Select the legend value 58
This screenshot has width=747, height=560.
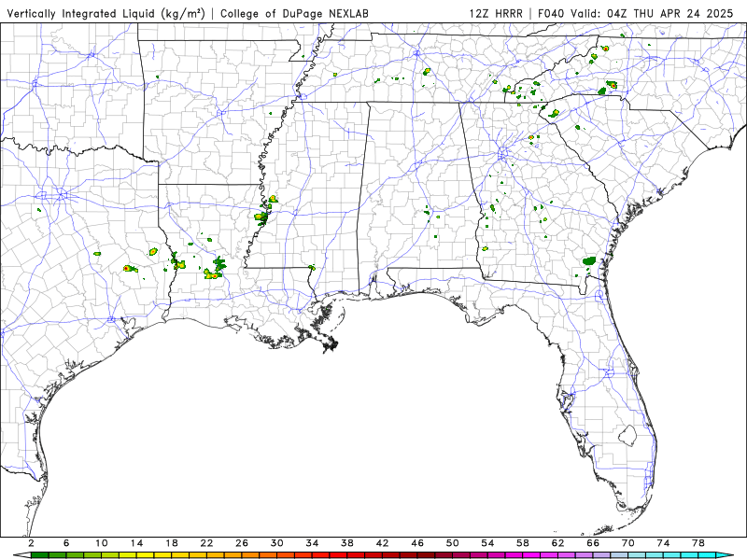[523, 543]
